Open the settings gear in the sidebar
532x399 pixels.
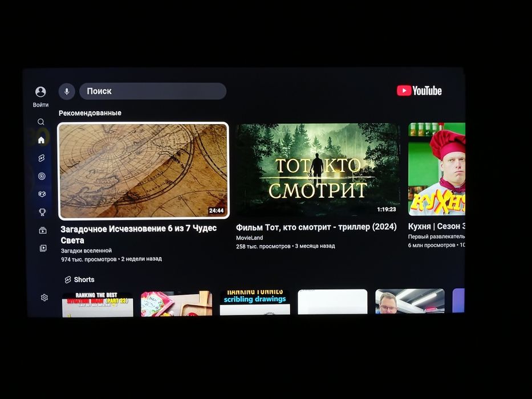click(44, 298)
